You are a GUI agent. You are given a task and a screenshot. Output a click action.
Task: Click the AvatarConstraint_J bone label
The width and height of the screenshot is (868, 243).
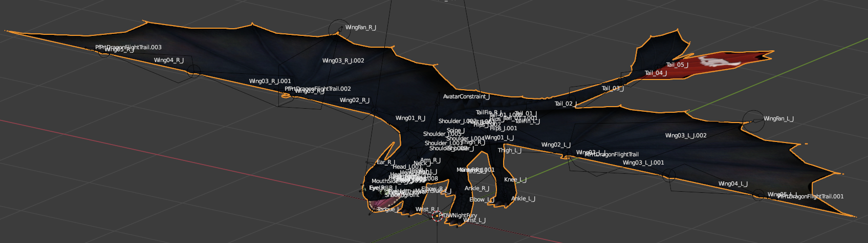[466, 97]
